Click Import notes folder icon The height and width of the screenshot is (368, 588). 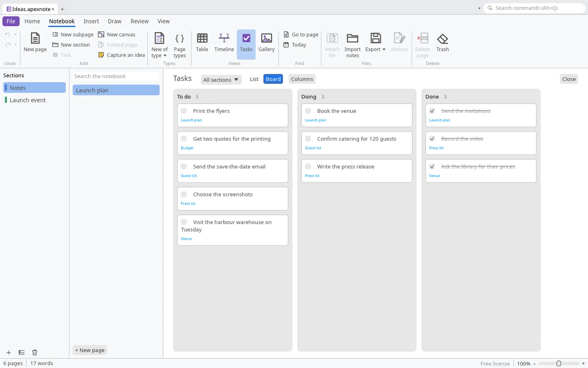coord(352,38)
